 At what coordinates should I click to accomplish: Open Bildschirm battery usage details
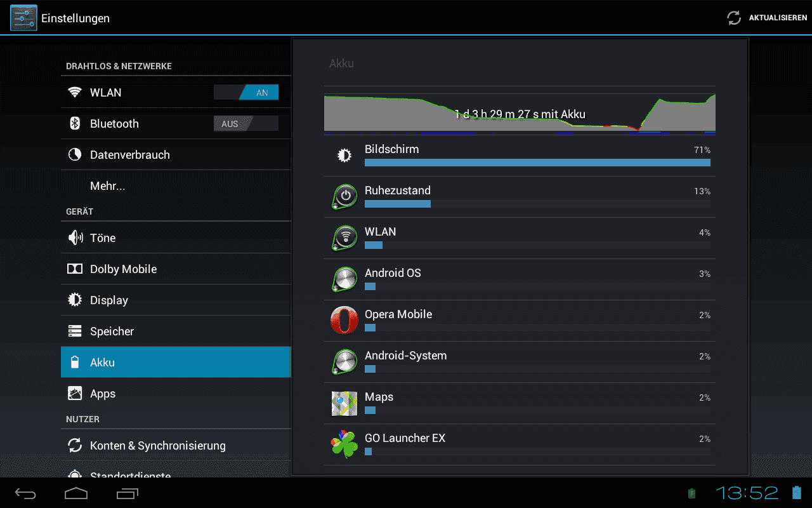click(520, 156)
